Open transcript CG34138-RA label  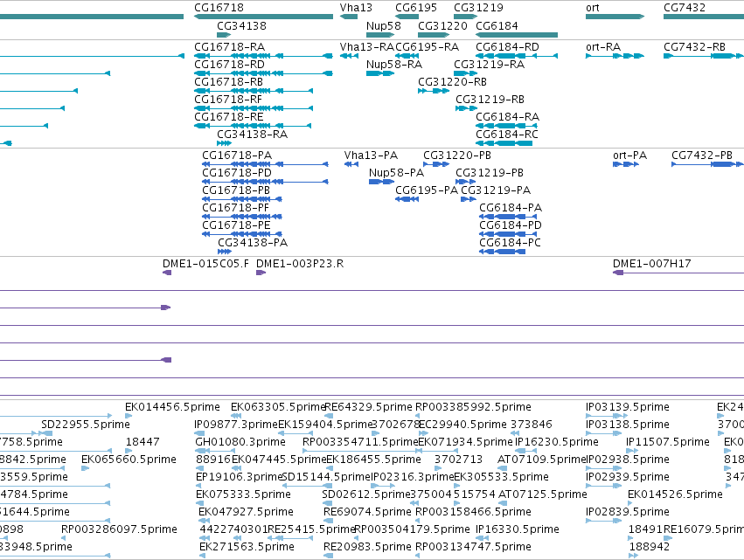point(253,135)
